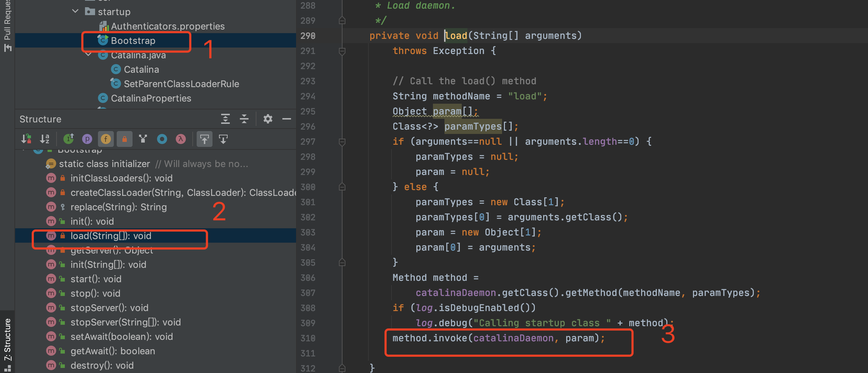Click method icon beside initClassLoaders()
The width and height of the screenshot is (868, 373).
click(51, 178)
